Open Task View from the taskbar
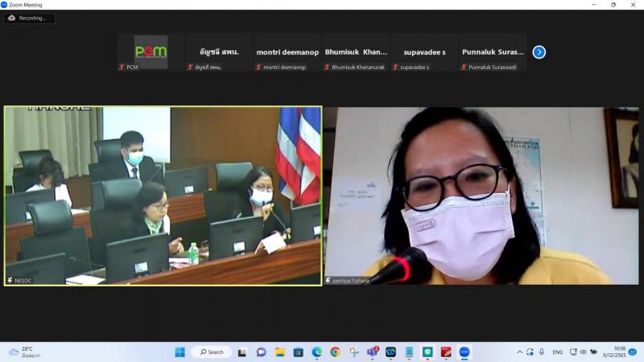 [x=242, y=352]
